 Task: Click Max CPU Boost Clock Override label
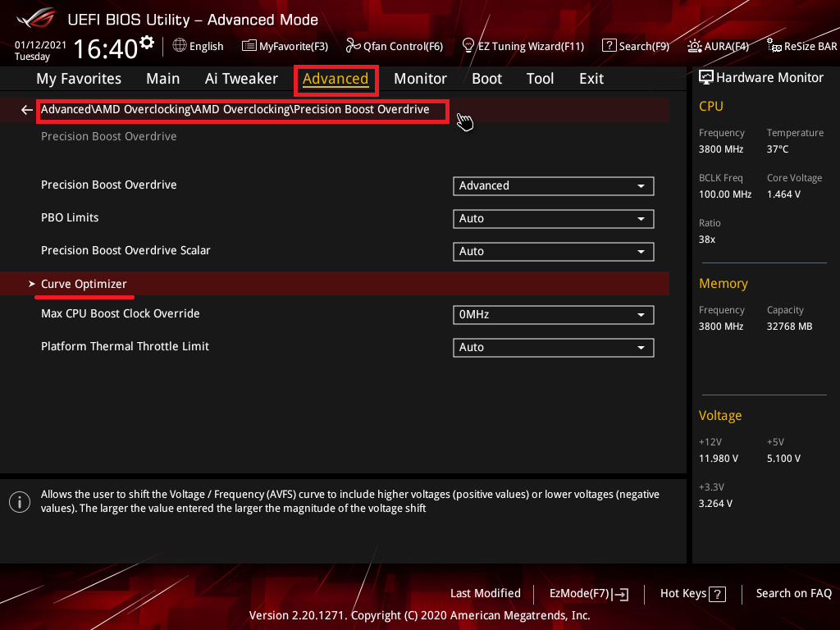click(120, 313)
